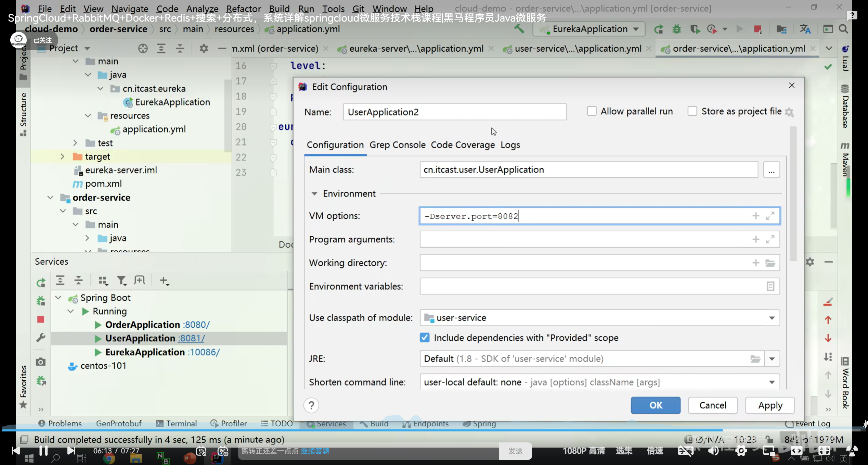Click the Rerun icon in Services panel

coord(41,283)
